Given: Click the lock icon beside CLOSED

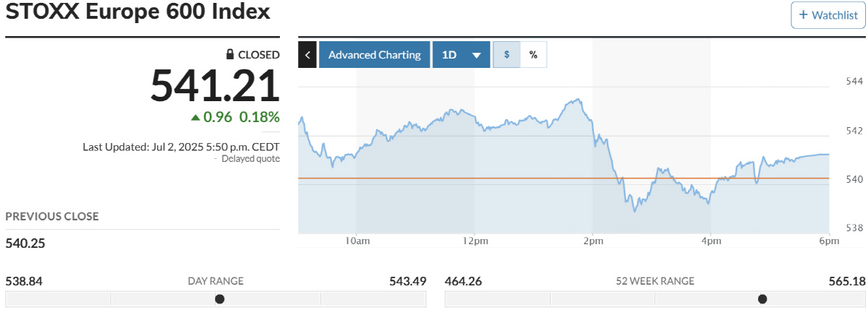Looking at the screenshot, I should (230, 54).
